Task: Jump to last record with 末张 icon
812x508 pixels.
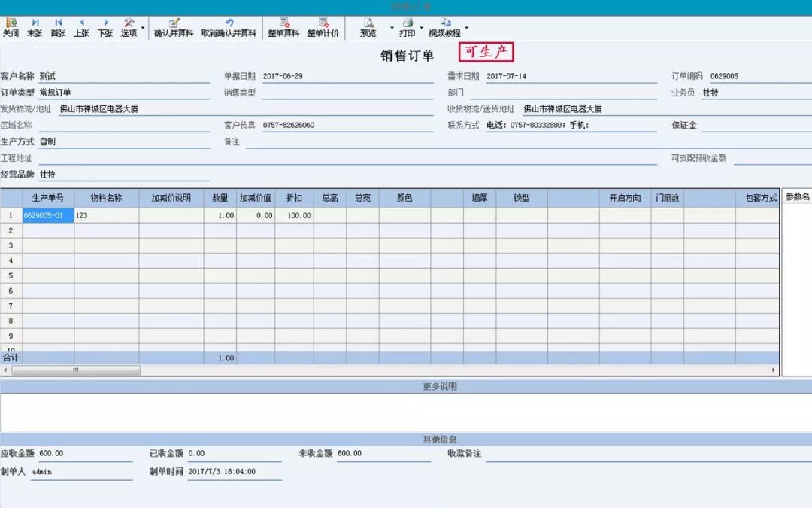Action: [33, 24]
